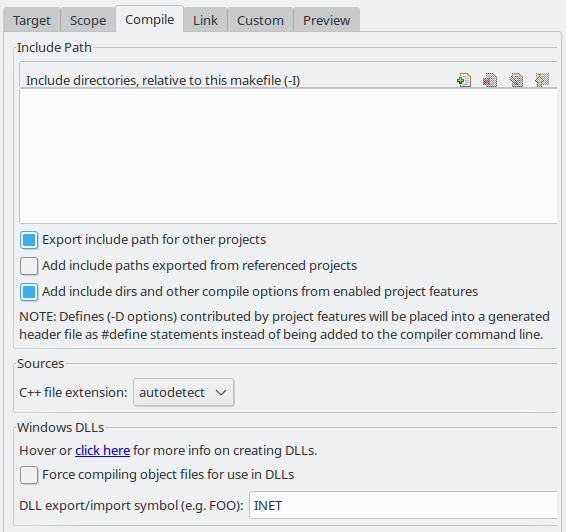
Task: Click the edit include directory icon
Action: pos(516,80)
